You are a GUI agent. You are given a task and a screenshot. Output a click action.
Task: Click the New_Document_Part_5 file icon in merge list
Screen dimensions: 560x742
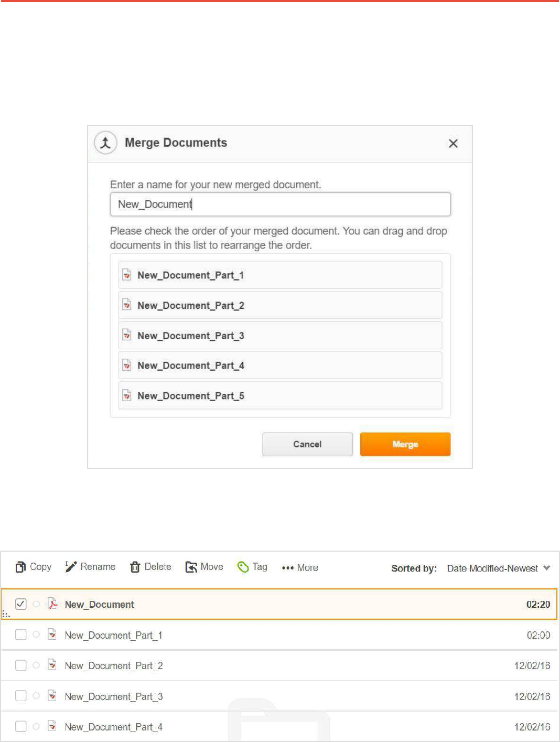[x=127, y=395]
